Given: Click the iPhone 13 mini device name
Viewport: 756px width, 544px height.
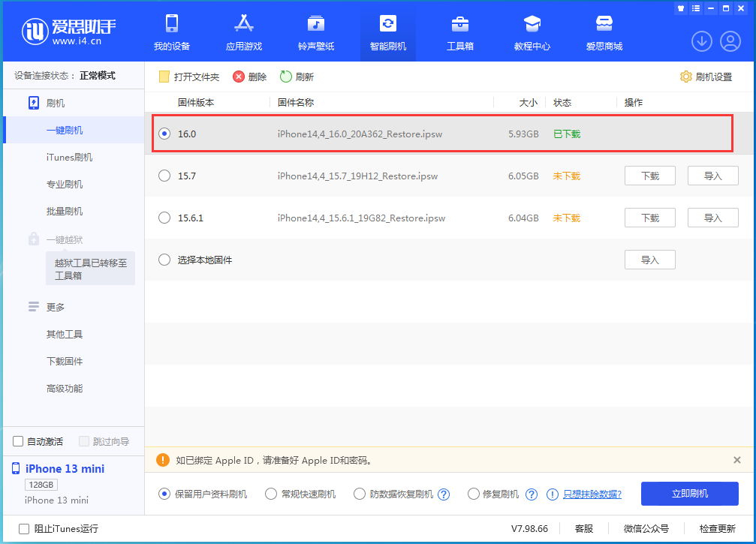Looking at the screenshot, I should coord(65,469).
